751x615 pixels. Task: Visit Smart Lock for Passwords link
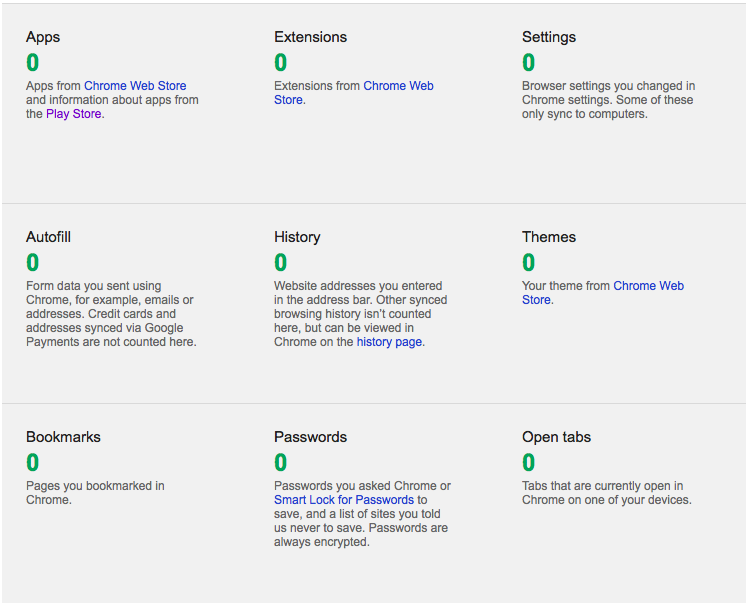[x=343, y=500]
